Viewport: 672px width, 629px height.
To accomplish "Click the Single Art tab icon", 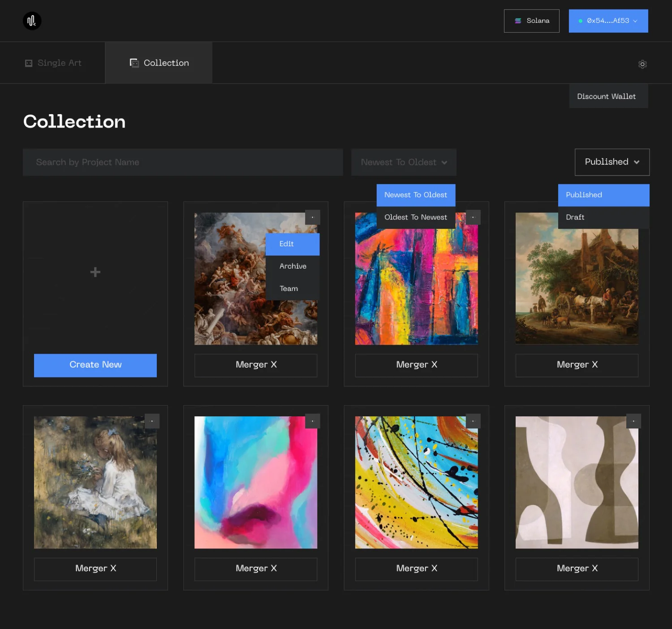I will pyautogui.click(x=29, y=63).
